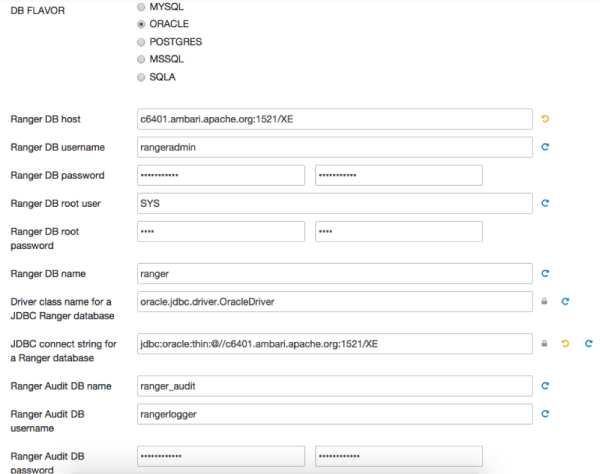Click lock icon for JDBC connect string
Viewport: 600px width, 474px height.
[544, 344]
